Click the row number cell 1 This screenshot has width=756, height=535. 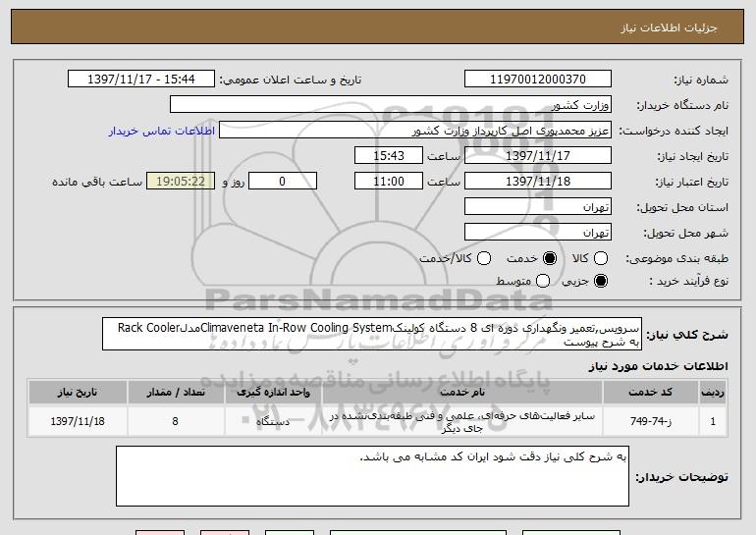pos(713,422)
